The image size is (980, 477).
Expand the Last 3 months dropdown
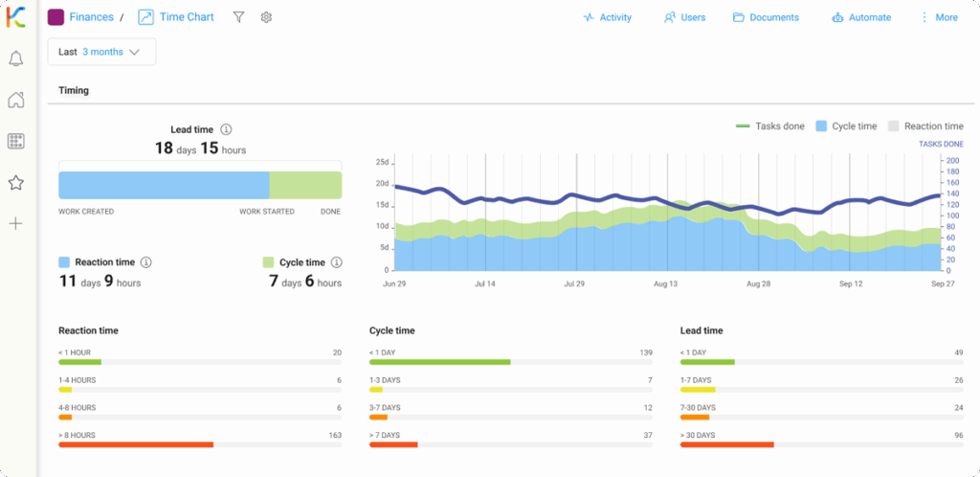click(101, 52)
